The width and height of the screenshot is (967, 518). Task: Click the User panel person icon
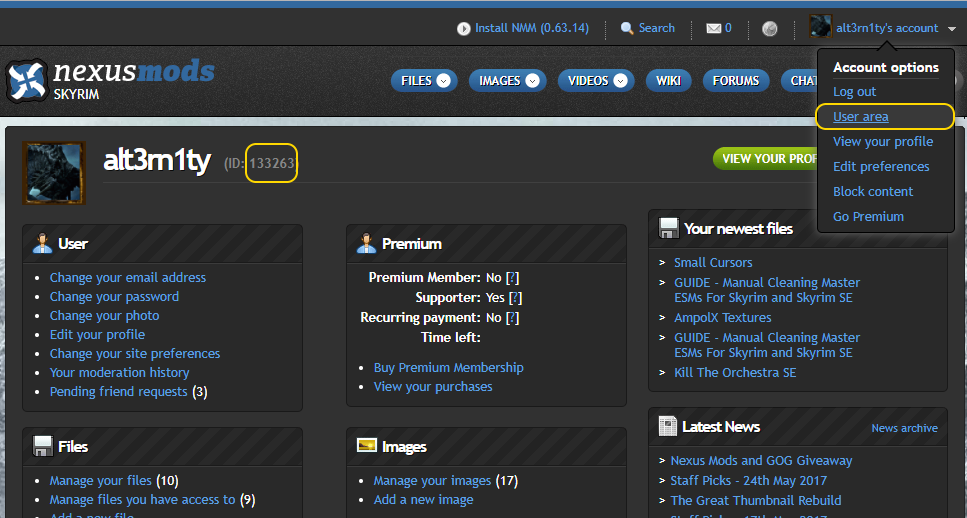coord(43,244)
